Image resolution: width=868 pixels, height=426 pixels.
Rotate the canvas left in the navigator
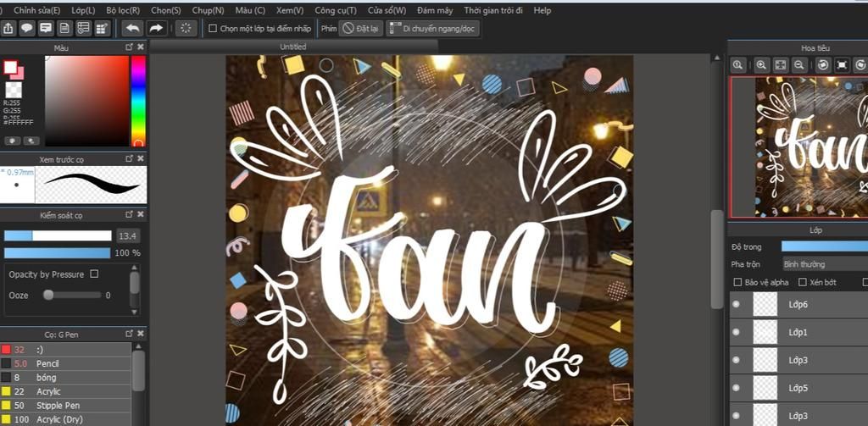click(823, 64)
